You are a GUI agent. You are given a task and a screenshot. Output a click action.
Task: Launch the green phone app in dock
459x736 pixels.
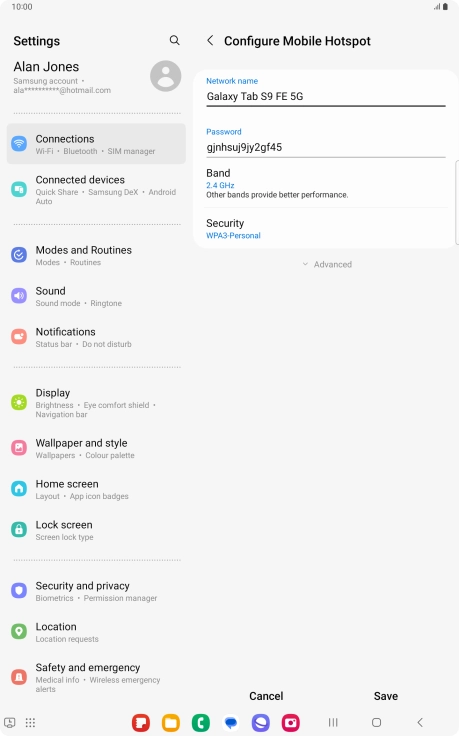pos(201,722)
